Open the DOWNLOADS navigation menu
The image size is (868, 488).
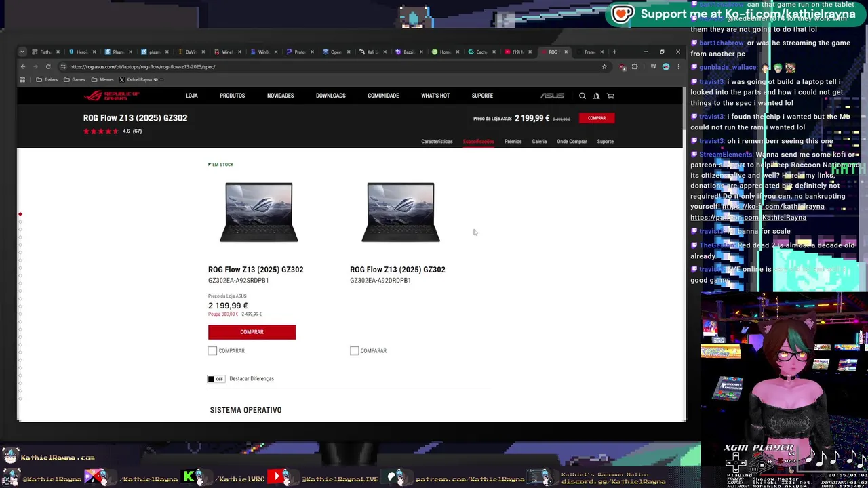(331, 96)
